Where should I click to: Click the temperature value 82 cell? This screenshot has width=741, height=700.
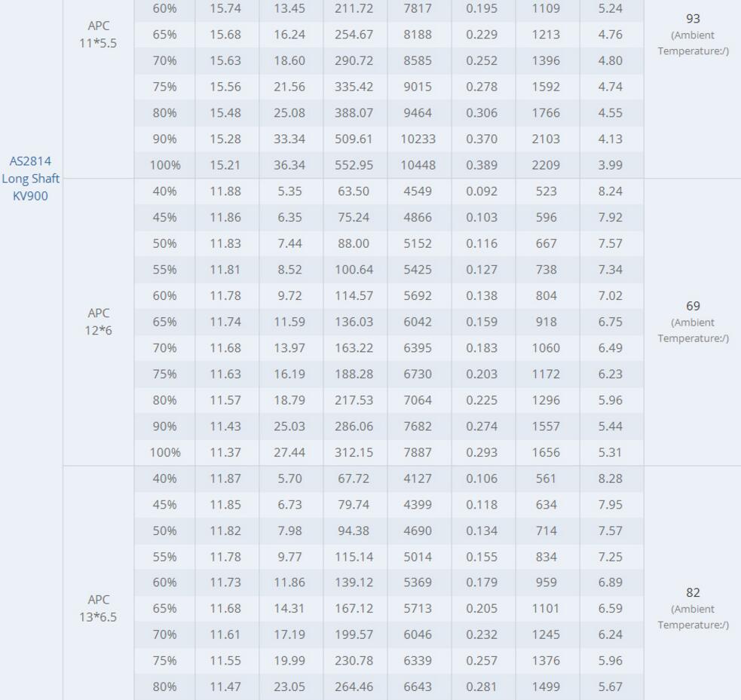click(x=693, y=593)
